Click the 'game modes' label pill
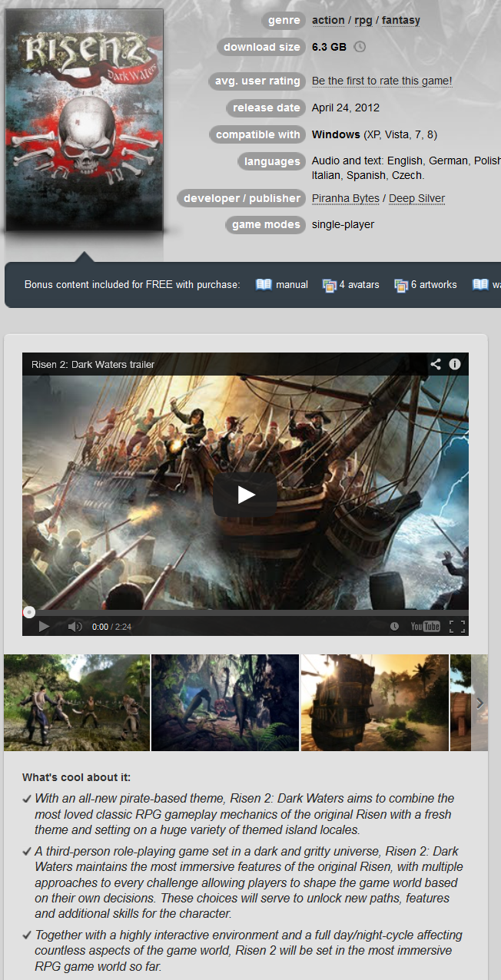Screen dimensions: 501x980 pyautogui.click(x=266, y=225)
